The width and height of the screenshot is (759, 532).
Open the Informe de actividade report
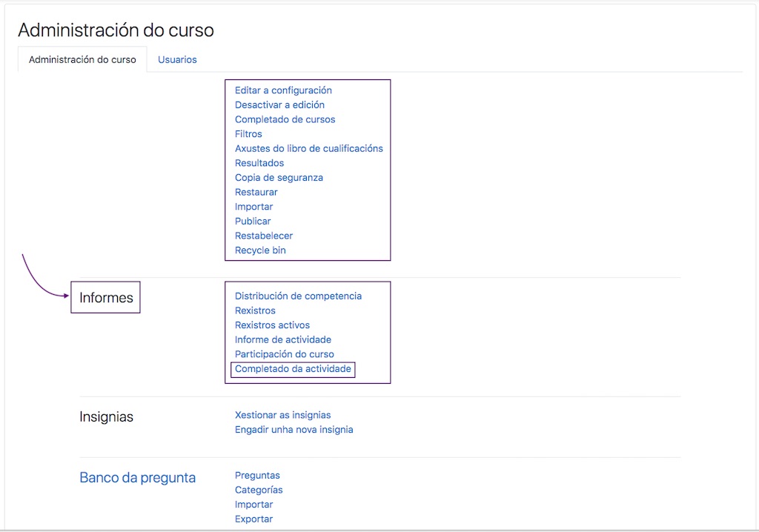pyautogui.click(x=282, y=339)
